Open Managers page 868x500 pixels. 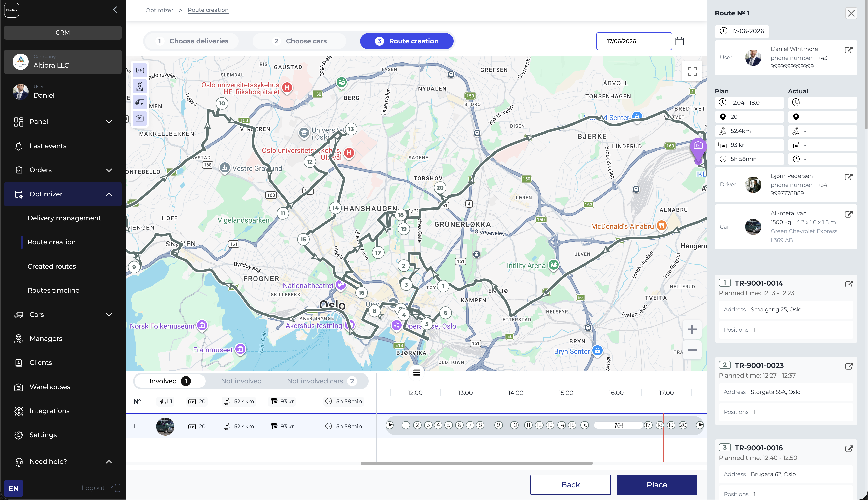63,339
